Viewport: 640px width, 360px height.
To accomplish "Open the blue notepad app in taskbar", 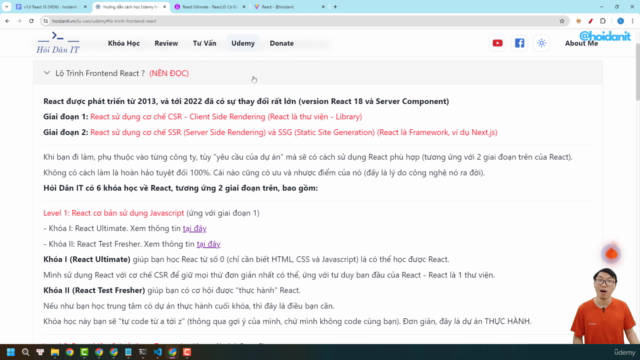I will [128, 352].
